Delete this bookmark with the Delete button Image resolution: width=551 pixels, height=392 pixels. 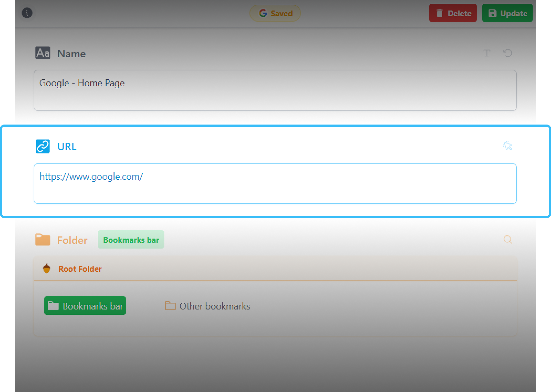pos(453,13)
